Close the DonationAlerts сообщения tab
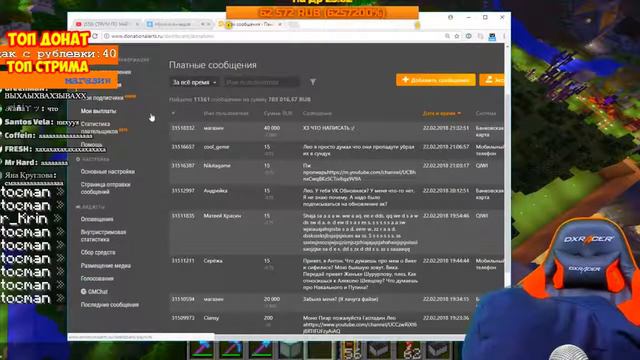Image resolution: width=640 pixels, height=360 pixels. point(280,24)
